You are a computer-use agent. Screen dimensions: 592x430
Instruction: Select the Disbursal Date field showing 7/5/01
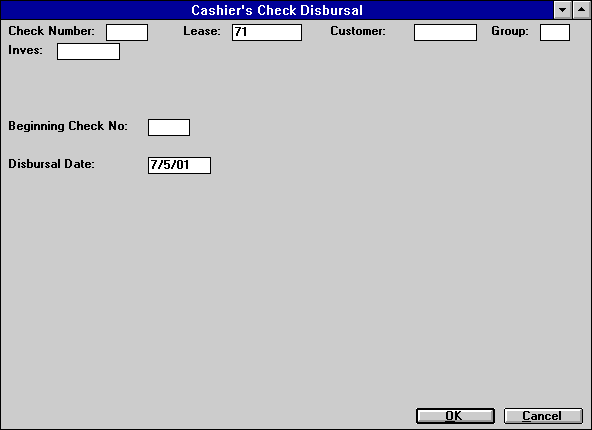click(x=179, y=165)
